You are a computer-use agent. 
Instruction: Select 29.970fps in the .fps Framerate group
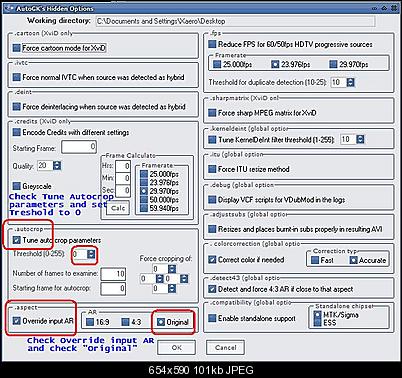(333, 64)
